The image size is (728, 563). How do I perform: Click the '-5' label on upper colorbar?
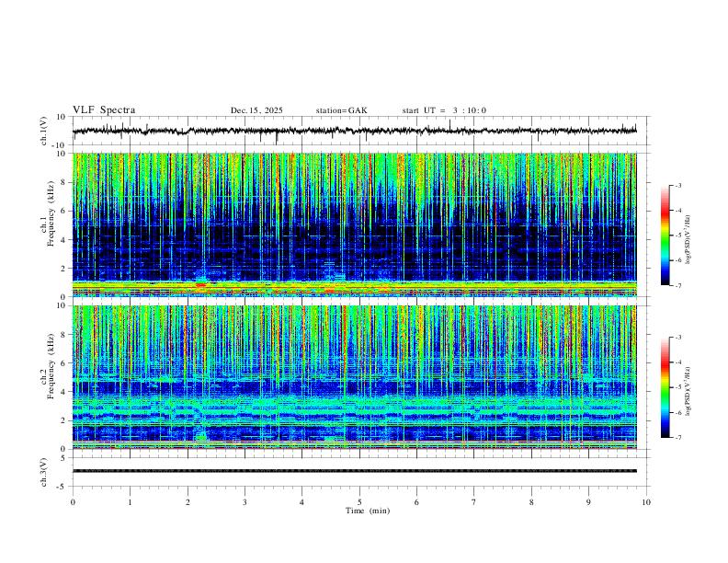pos(677,236)
